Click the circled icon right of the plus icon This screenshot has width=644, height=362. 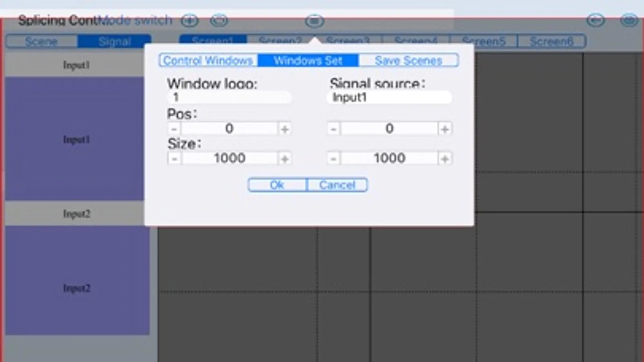[219, 21]
